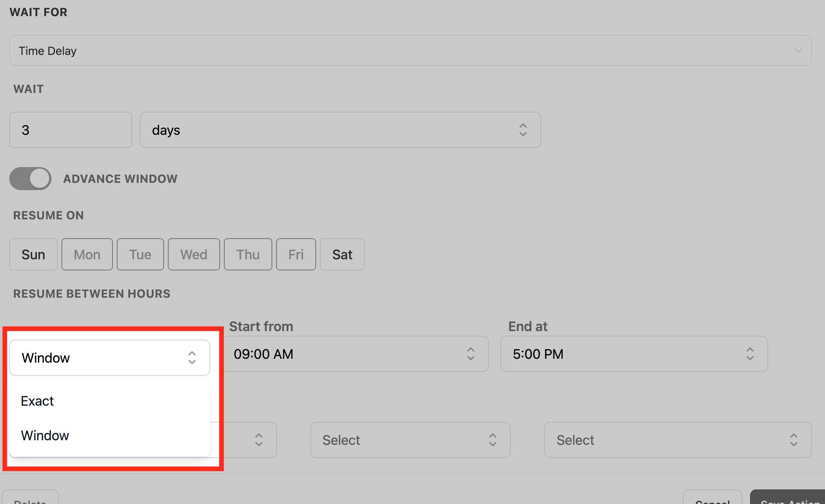This screenshot has width=825, height=504.
Task: Open the Time Delay dropdown
Action: 410,50
